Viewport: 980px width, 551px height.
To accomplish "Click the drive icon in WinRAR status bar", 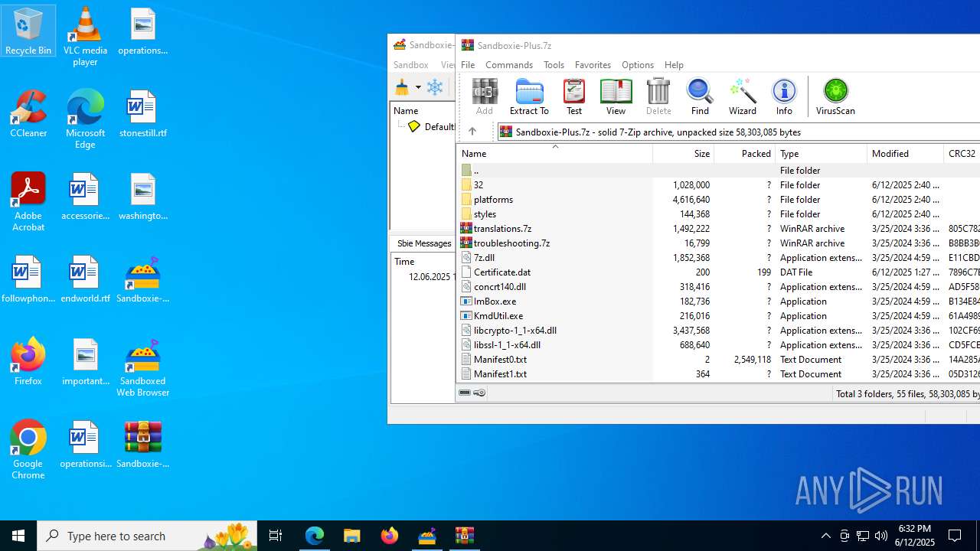I will pyautogui.click(x=465, y=393).
